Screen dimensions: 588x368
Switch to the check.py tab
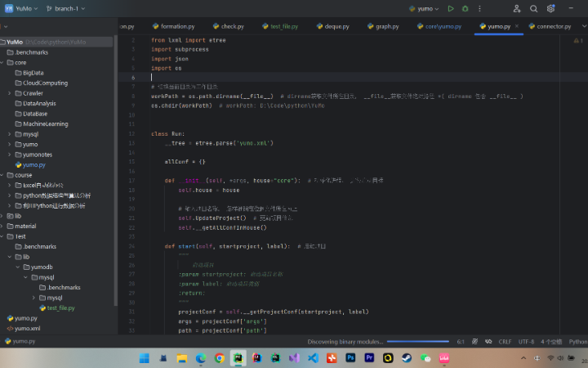click(x=229, y=26)
